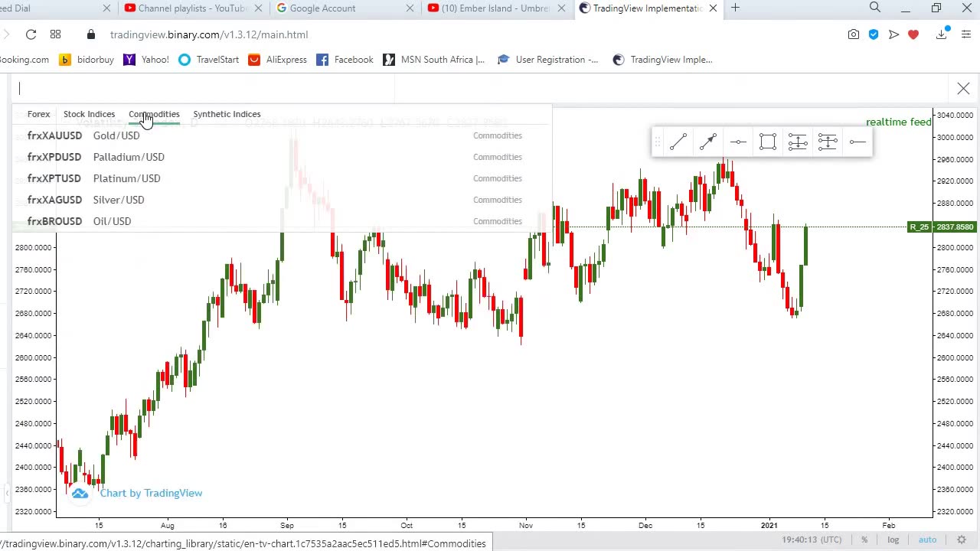
Task: Open the browser downloads icon
Action: tap(942, 34)
